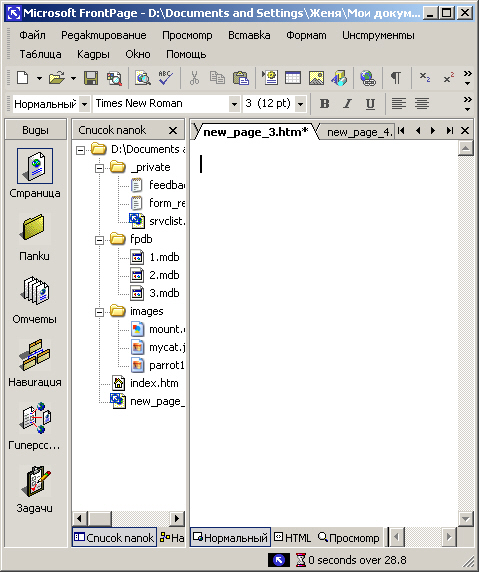479x572 pixels.
Task: Click the Cut scissors icon
Action: pos(194,78)
